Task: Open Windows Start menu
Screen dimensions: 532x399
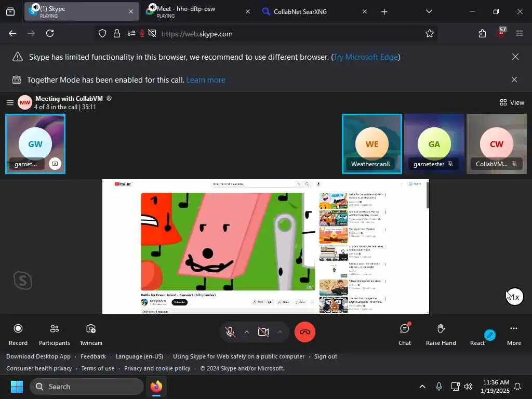Action: pyautogui.click(x=17, y=387)
